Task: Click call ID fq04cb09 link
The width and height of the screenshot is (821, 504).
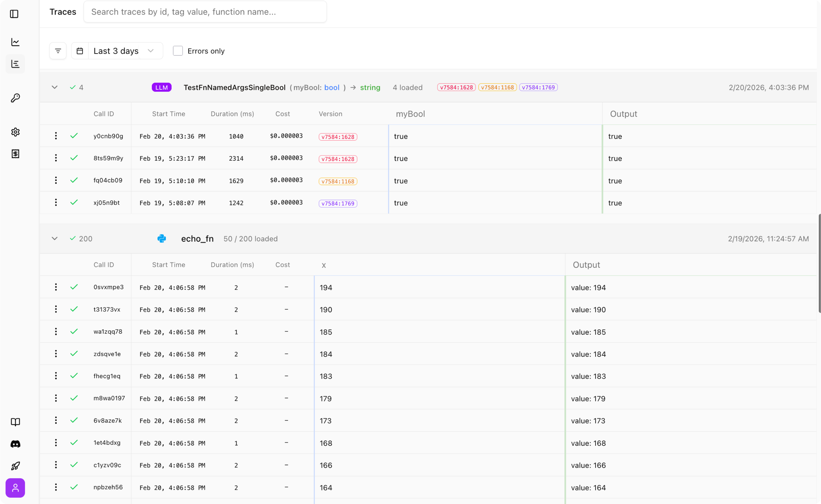Action: tap(108, 180)
